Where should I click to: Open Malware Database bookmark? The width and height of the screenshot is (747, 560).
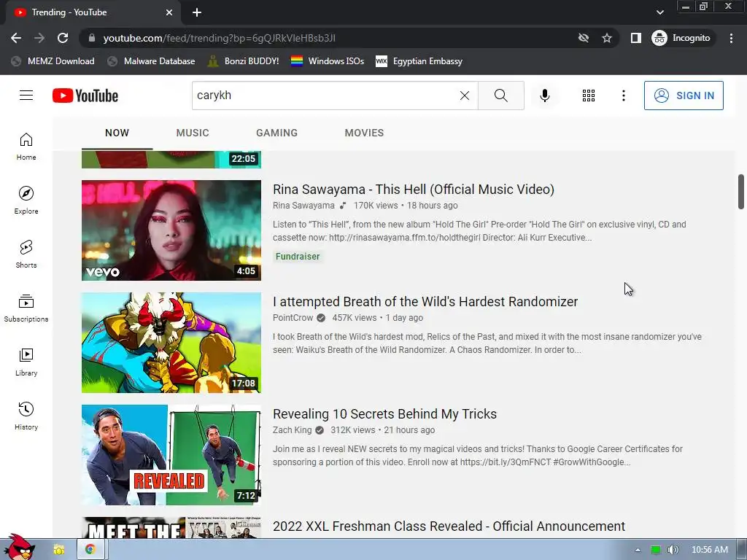tap(152, 61)
